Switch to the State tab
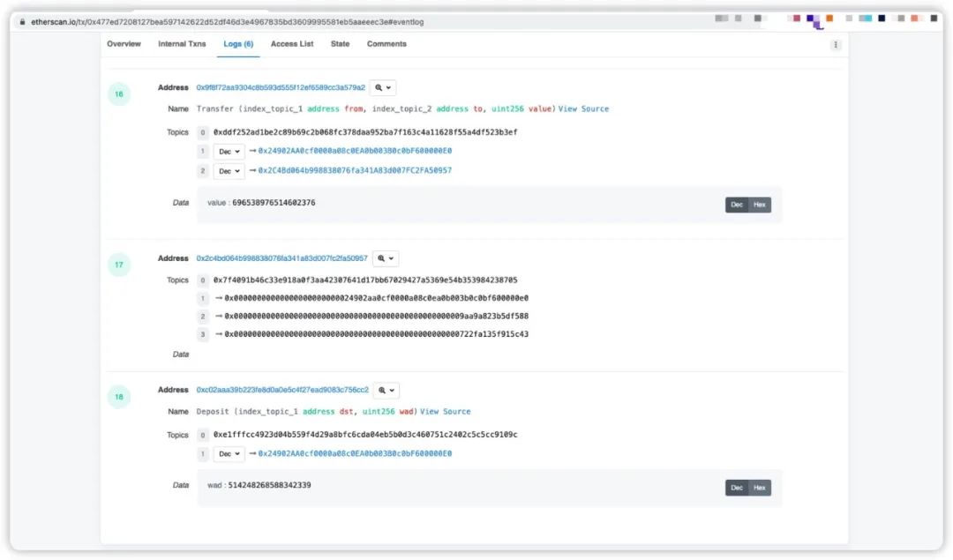This screenshot has height=560, width=953. (x=340, y=44)
